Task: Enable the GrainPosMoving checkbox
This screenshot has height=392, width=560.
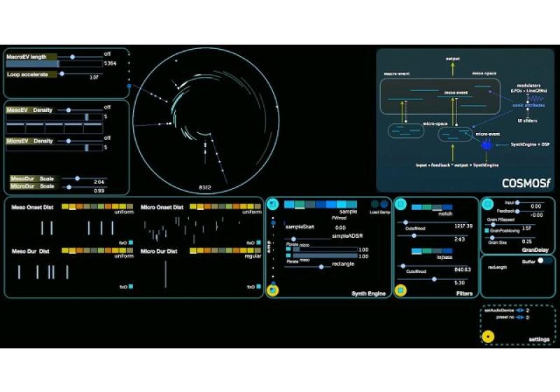Action: pos(486,231)
